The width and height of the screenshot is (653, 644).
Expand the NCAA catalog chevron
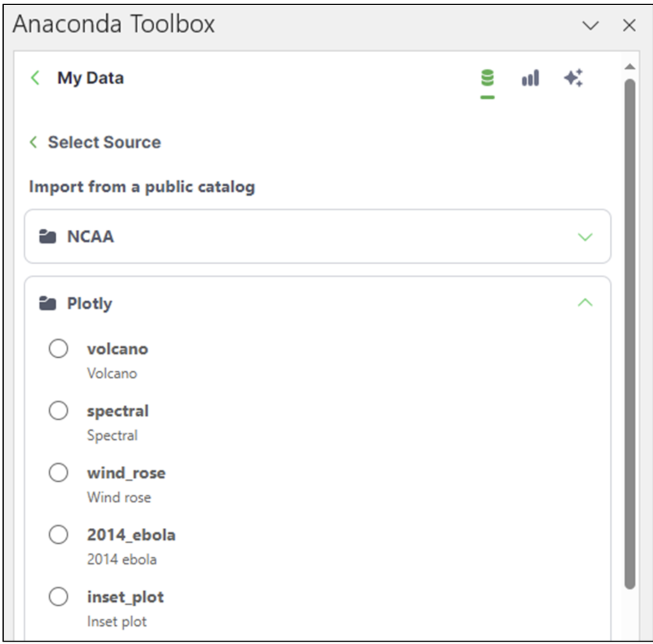585,236
